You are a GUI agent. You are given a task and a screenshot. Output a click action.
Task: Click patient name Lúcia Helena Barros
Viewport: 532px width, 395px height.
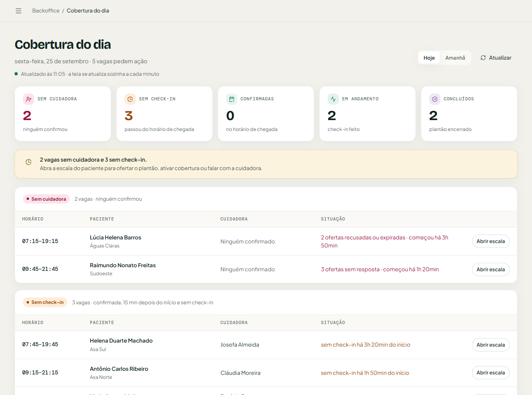click(x=116, y=237)
